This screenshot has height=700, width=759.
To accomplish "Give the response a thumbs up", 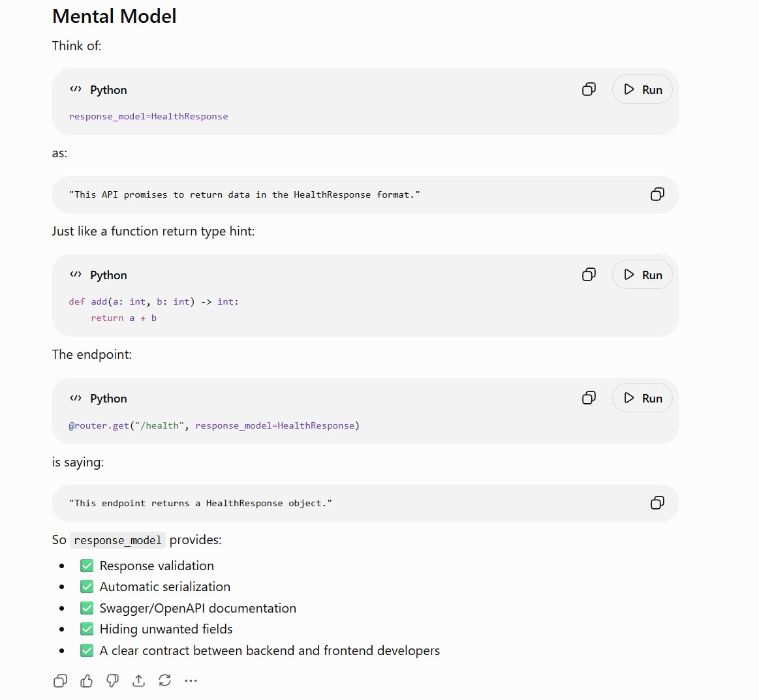I will click(86, 680).
